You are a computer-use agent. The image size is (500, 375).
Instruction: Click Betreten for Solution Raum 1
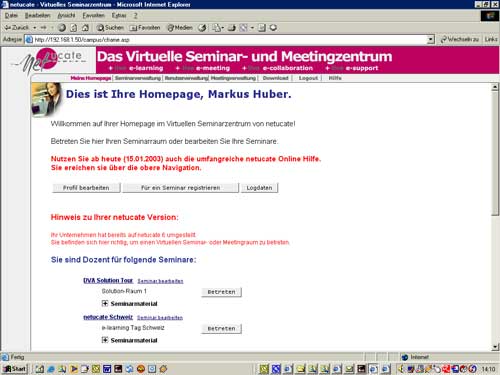tap(221, 292)
